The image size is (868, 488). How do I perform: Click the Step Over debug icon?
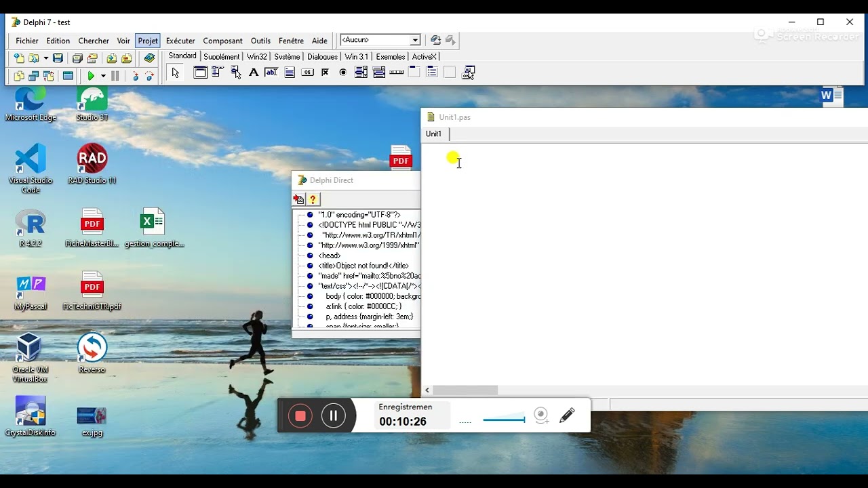click(x=150, y=76)
